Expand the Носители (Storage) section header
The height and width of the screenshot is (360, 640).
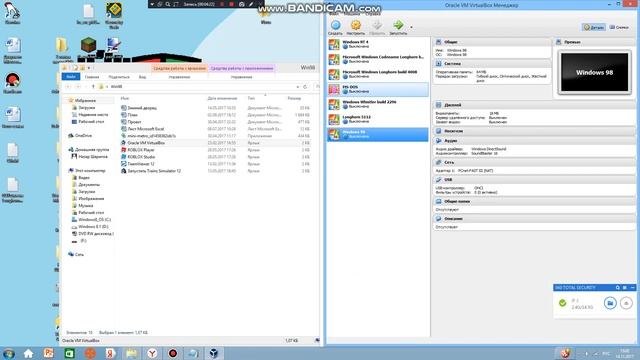click(x=534, y=131)
